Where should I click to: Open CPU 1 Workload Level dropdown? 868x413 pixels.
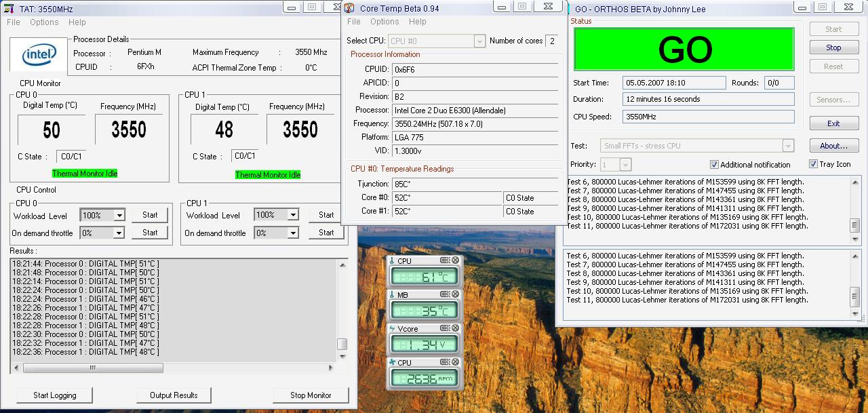[x=293, y=215]
